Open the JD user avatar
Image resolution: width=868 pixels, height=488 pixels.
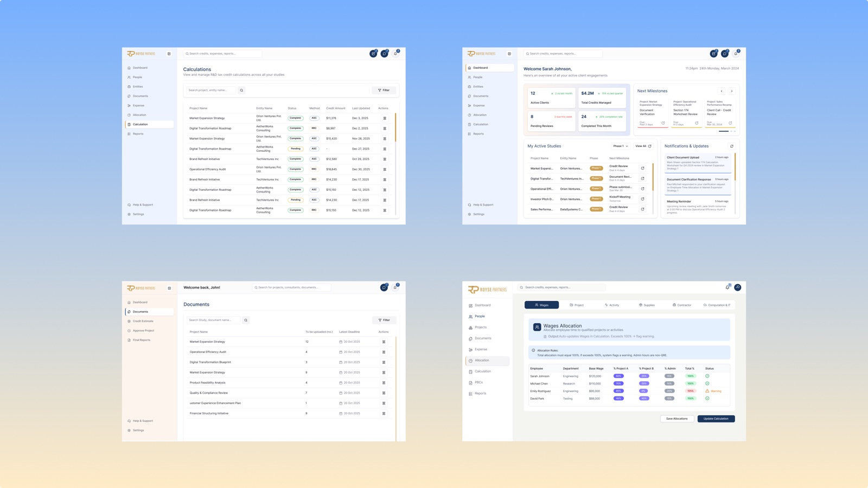pos(737,287)
